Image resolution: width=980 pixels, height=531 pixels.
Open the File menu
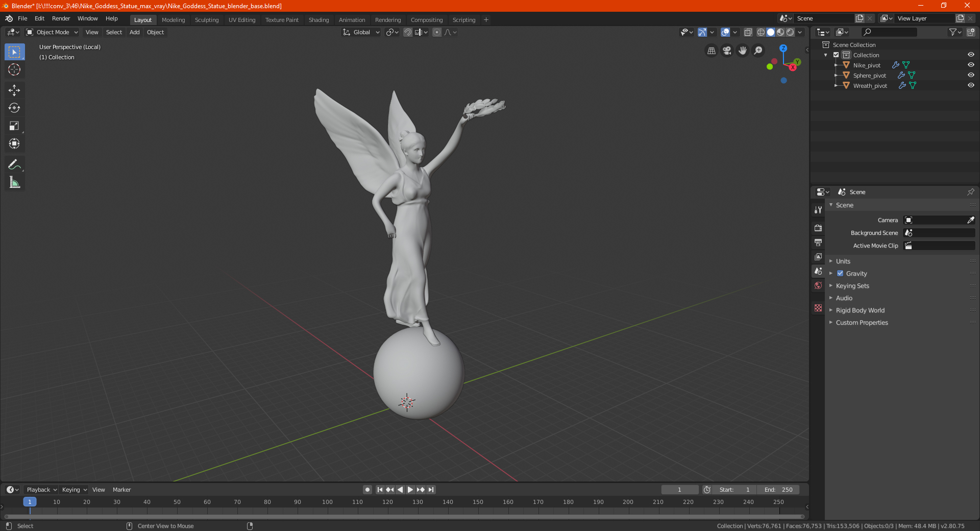click(x=22, y=18)
